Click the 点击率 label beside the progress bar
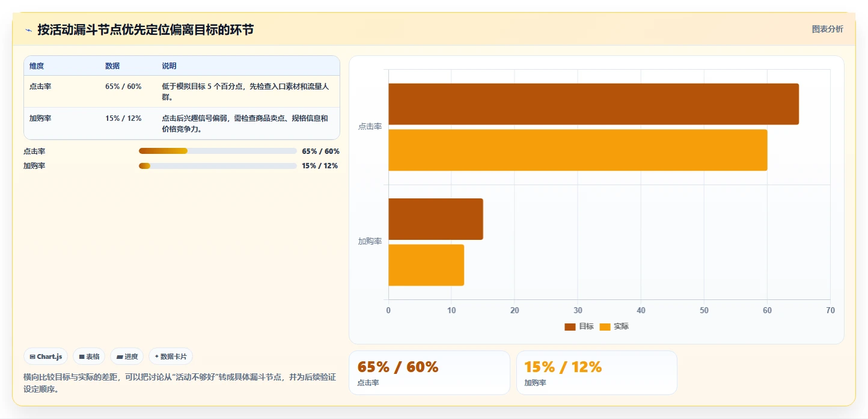 [x=34, y=151]
